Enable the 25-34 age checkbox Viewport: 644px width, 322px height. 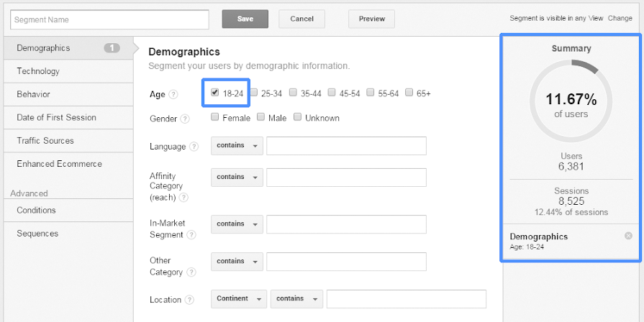(254, 93)
